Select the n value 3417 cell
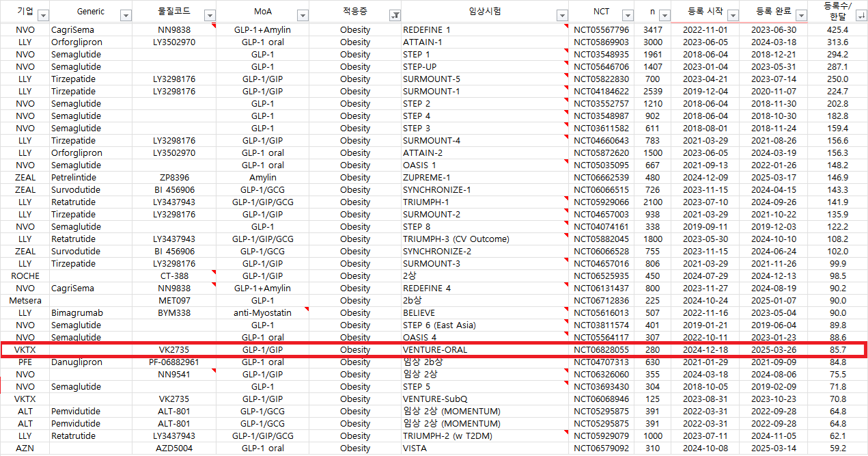 [653, 30]
